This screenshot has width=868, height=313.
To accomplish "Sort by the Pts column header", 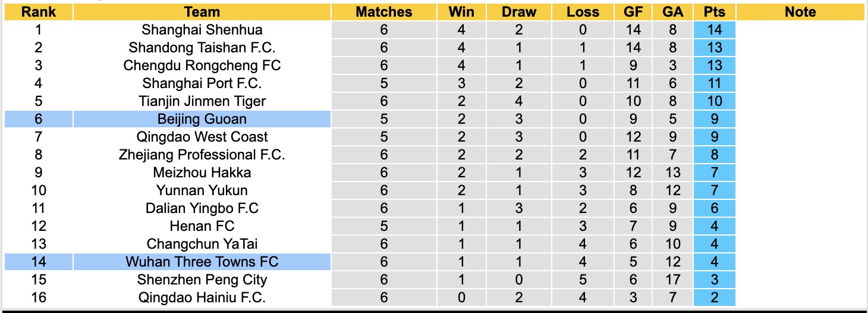I will click(x=714, y=12).
